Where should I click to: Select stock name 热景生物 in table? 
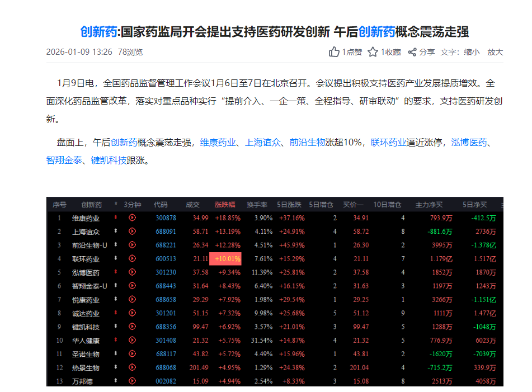(86, 367)
